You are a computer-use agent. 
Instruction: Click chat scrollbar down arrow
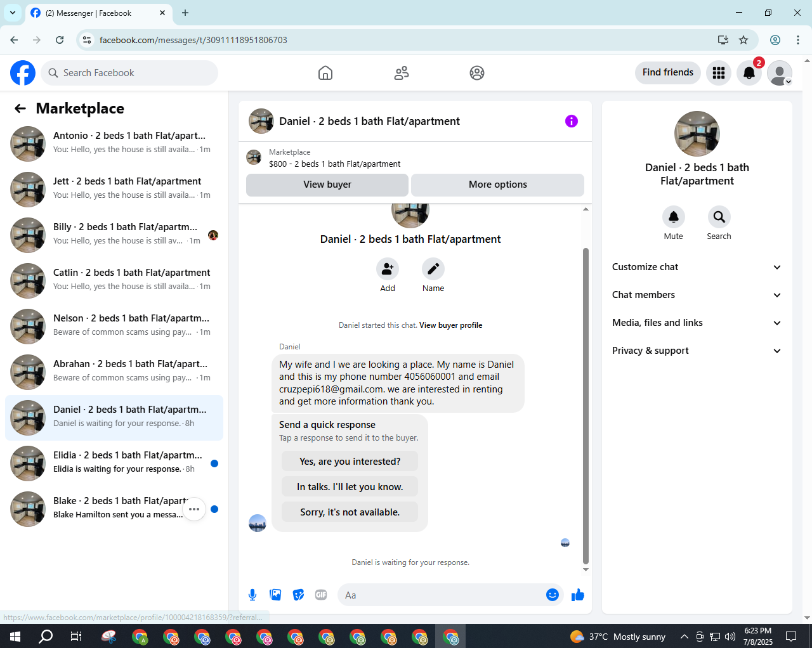coord(586,569)
